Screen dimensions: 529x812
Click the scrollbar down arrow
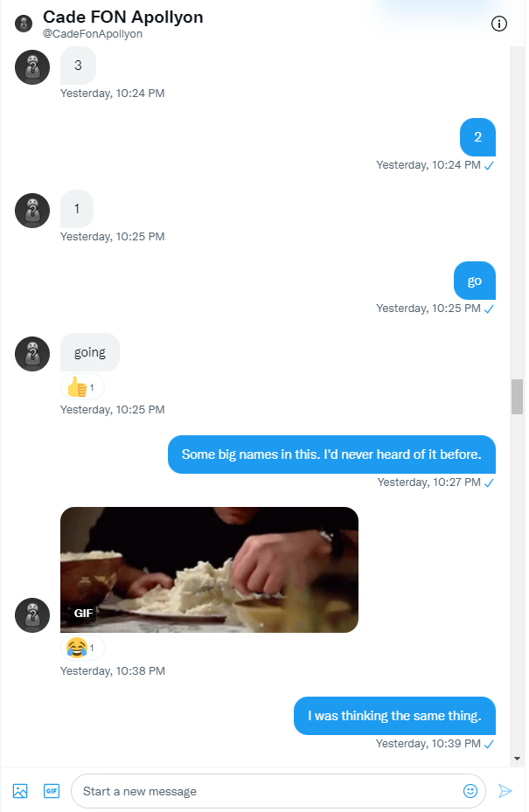pos(518,758)
